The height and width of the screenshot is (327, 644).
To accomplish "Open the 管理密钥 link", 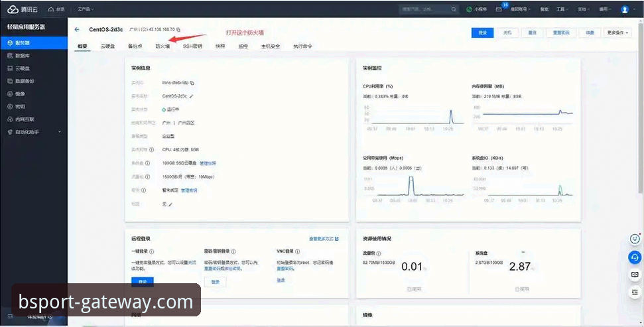I will click(x=189, y=190).
